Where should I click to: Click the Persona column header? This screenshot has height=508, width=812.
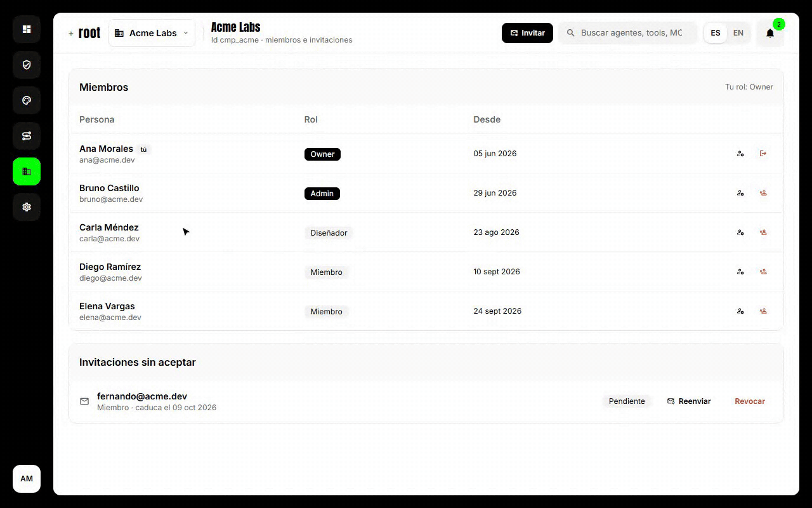click(97, 119)
